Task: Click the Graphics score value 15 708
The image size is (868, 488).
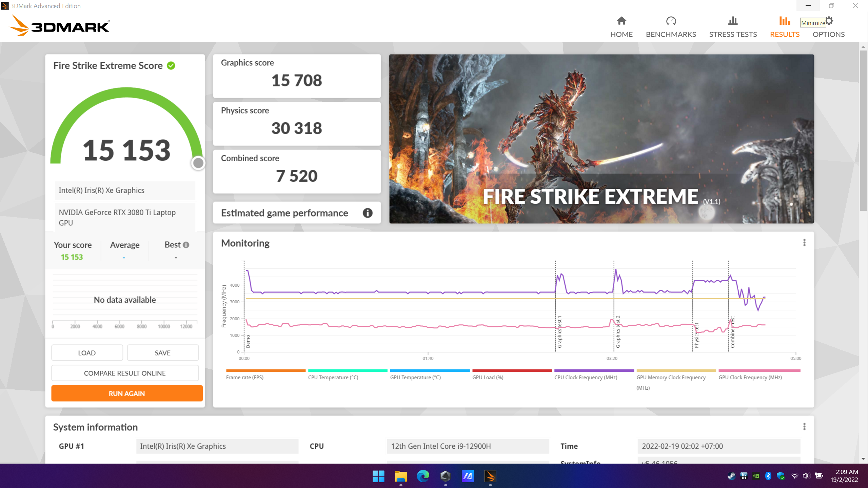Action: [297, 81]
